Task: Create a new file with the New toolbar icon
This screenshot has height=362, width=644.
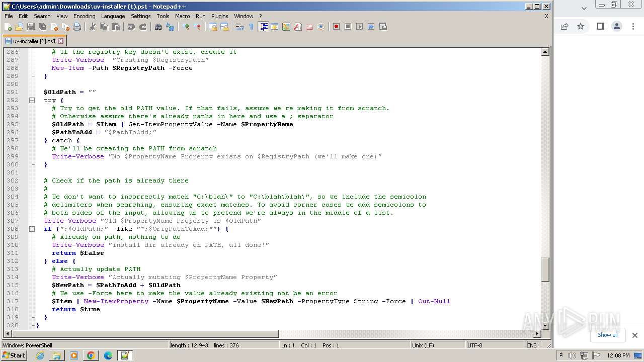Action: tap(8, 27)
